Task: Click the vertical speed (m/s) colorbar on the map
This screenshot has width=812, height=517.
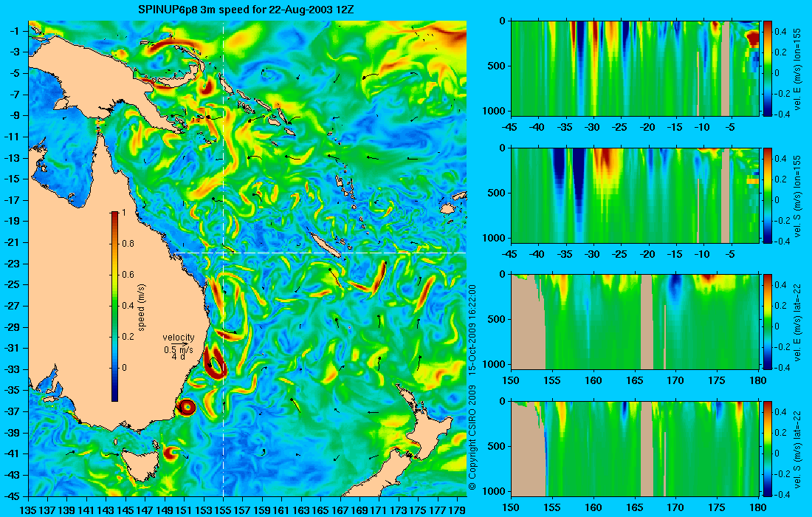Action: pos(114,307)
